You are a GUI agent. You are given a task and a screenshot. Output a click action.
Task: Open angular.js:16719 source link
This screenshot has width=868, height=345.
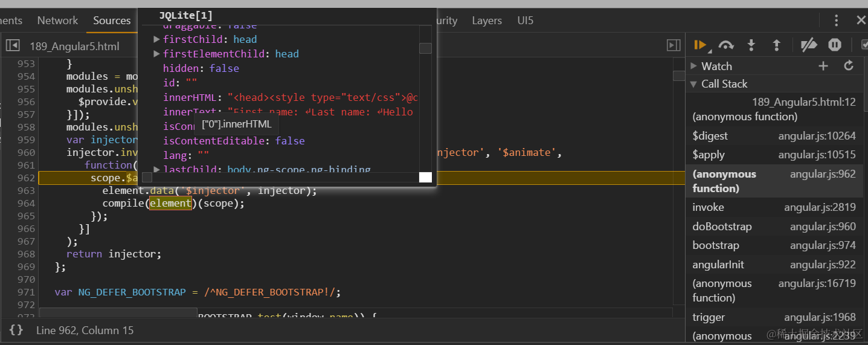point(817,283)
